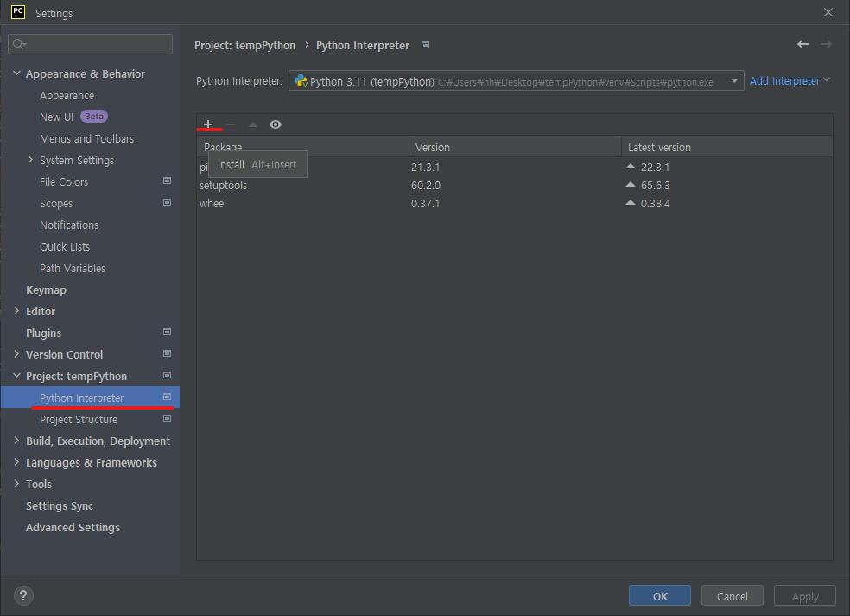
Task: Click setuptools version 60.2.0 cell
Action: tap(426, 185)
